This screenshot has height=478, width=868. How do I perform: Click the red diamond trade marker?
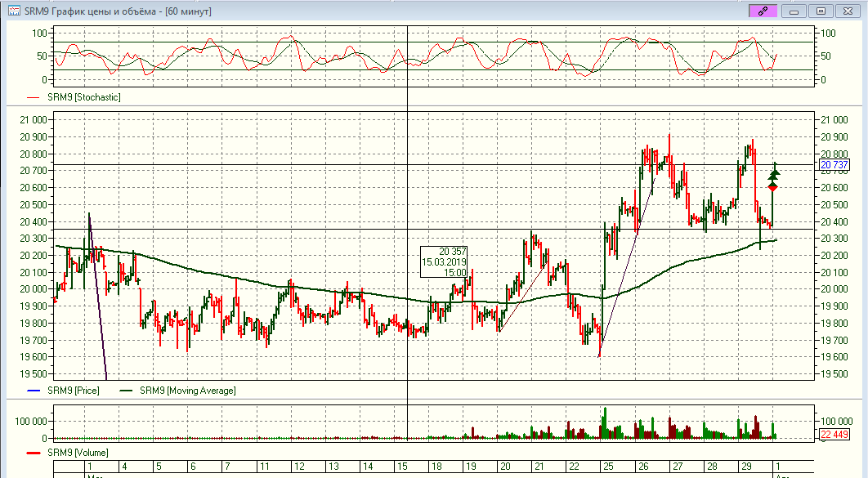pos(772,187)
